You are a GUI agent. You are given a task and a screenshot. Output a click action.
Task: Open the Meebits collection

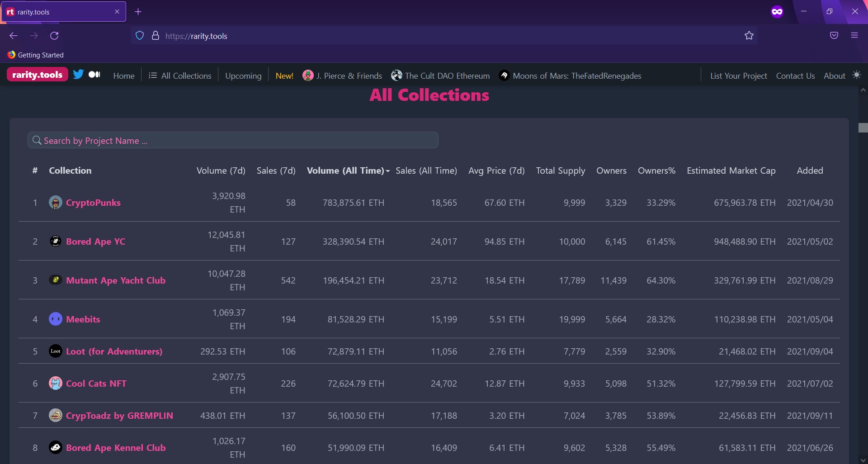83,319
